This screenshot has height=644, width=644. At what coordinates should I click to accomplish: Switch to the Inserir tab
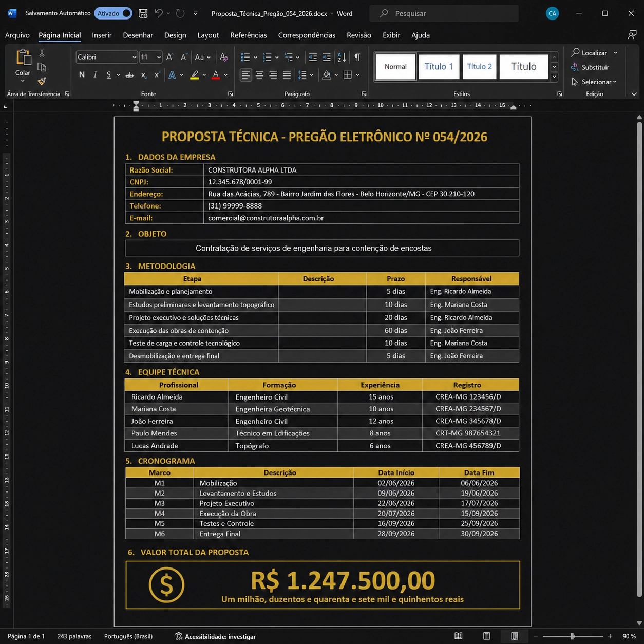click(x=102, y=35)
